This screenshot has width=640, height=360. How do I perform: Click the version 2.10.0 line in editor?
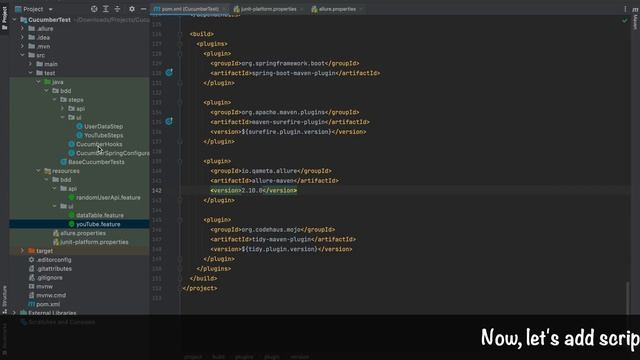pyautogui.click(x=254, y=191)
